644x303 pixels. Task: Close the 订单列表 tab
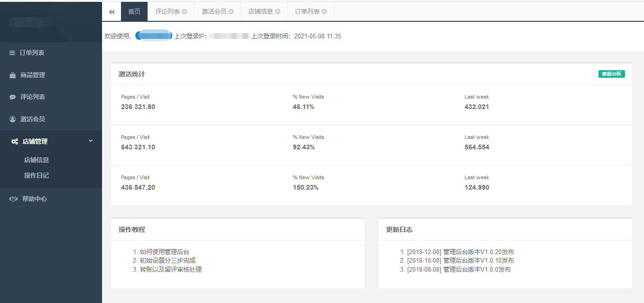[324, 12]
